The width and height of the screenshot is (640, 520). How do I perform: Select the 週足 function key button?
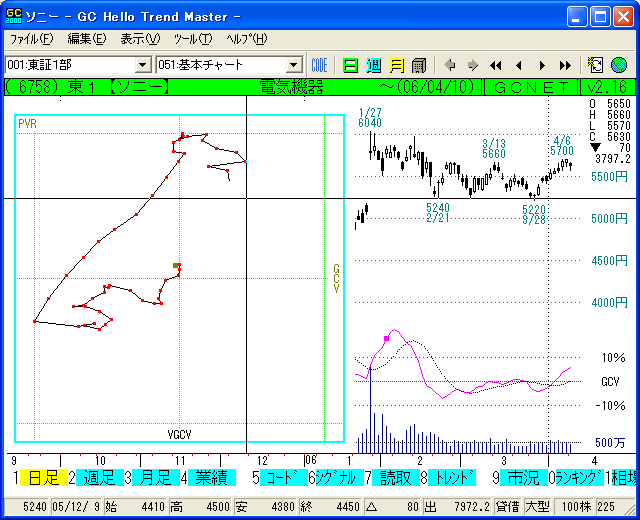pos(100,478)
